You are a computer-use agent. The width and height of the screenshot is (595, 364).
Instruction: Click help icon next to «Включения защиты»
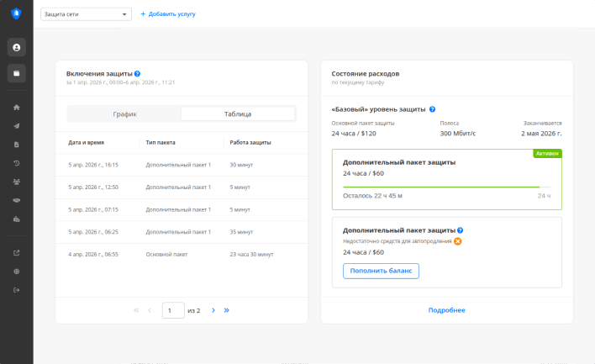137,74
